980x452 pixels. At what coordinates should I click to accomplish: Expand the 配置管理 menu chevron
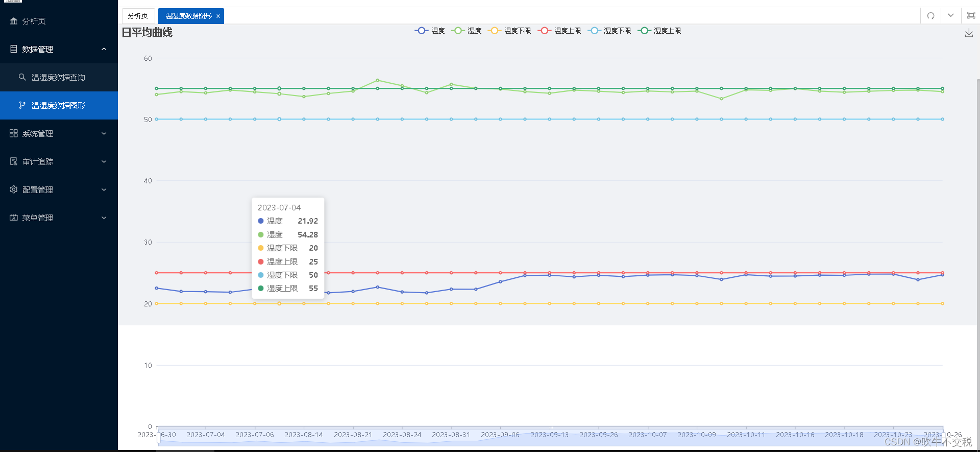coord(104,189)
